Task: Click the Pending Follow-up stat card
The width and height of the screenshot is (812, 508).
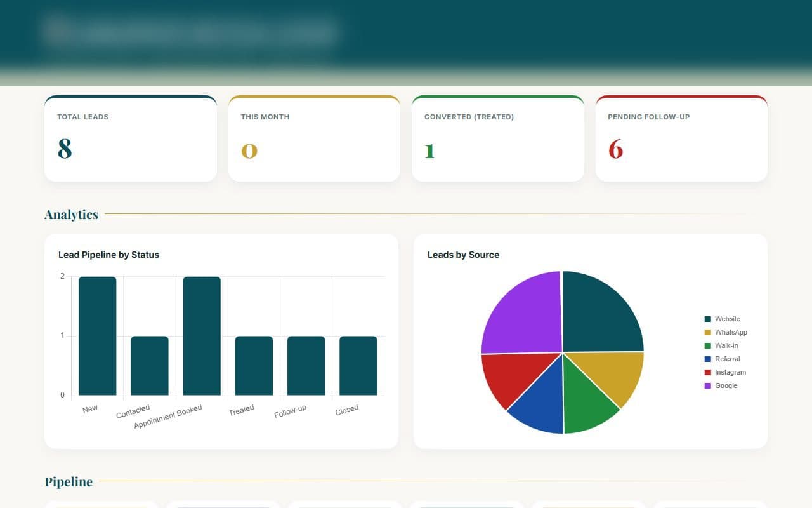Action: [x=681, y=138]
